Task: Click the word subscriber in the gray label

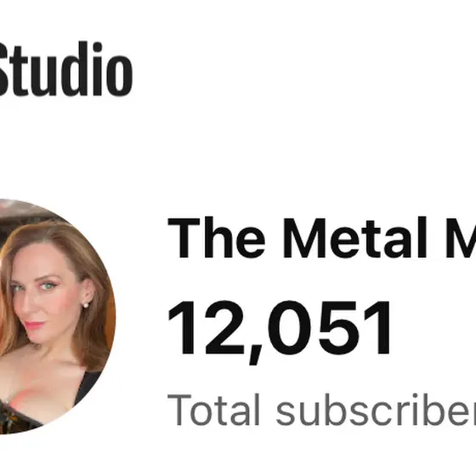Action: point(376,410)
